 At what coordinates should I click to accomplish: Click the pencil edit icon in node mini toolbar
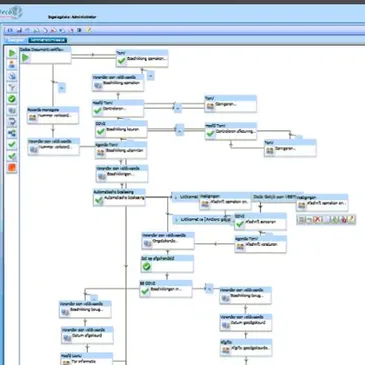[351, 219]
